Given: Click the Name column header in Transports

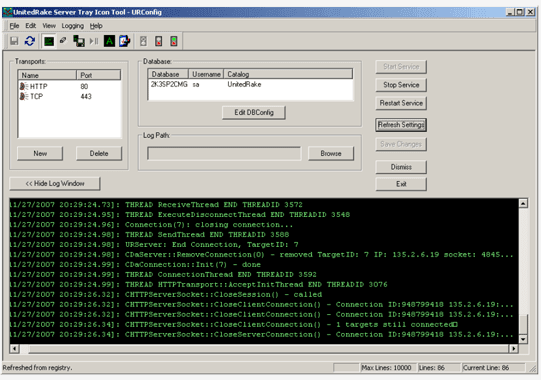Looking at the screenshot, I should [x=47, y=75].
